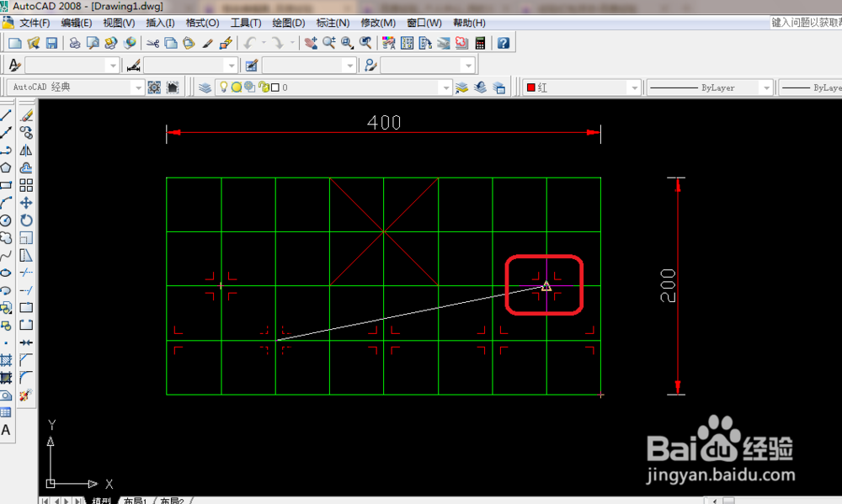Click the dimension style manager icon
Screen dimensions: 842x504
(x=133, y=66)
